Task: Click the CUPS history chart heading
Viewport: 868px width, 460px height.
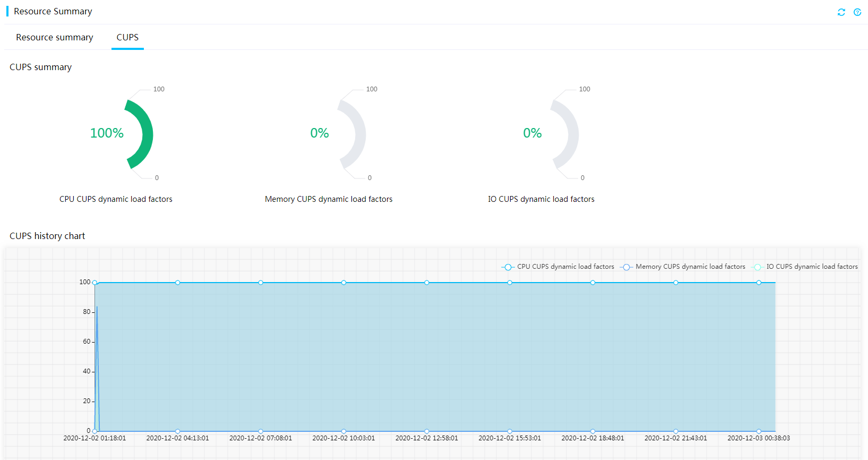Action: pyautogui.click(x=47, y=236)
